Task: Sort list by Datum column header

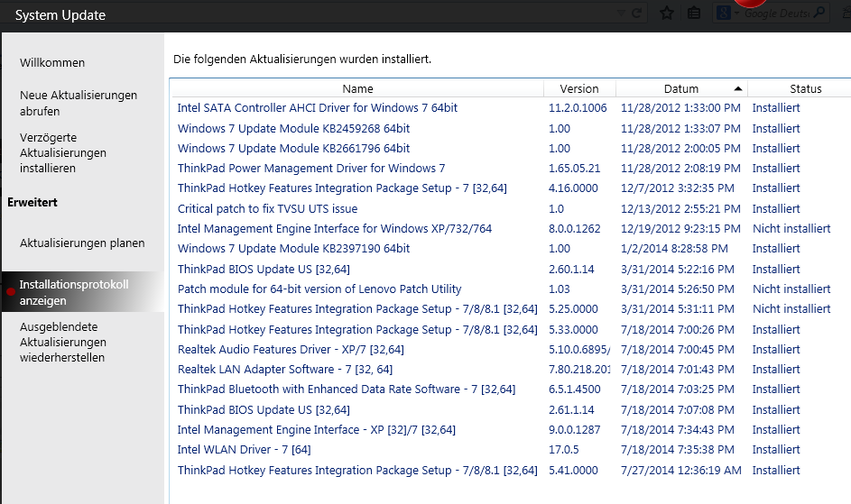Action: [681, 88]
